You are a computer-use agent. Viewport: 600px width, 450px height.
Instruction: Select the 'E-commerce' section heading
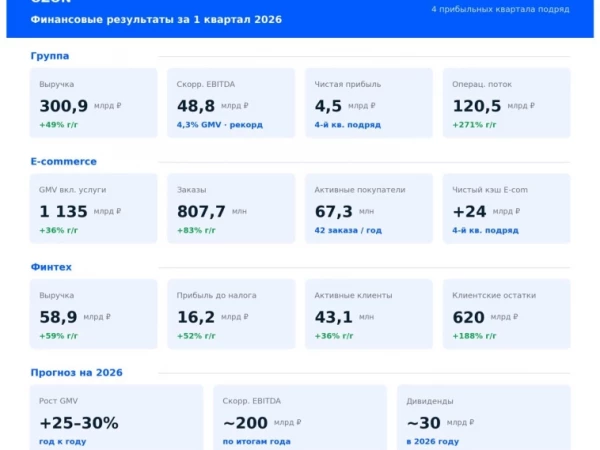(x=64, y=161)
